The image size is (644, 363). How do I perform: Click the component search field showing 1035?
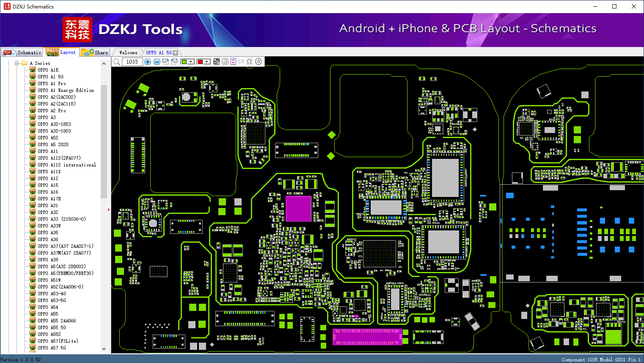coord(132,62)
